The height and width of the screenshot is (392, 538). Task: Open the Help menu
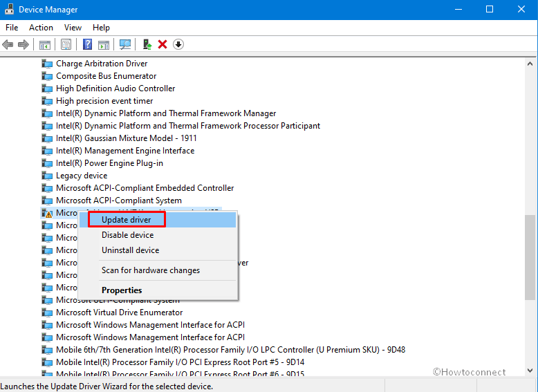(x=101, y=28)
